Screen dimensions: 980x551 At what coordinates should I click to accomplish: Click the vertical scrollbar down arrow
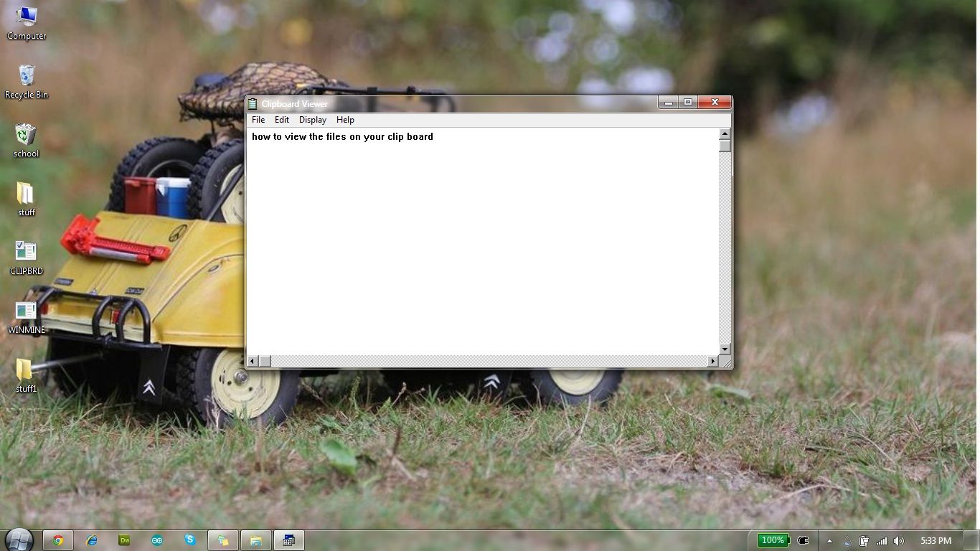click(x=724, y=350)
